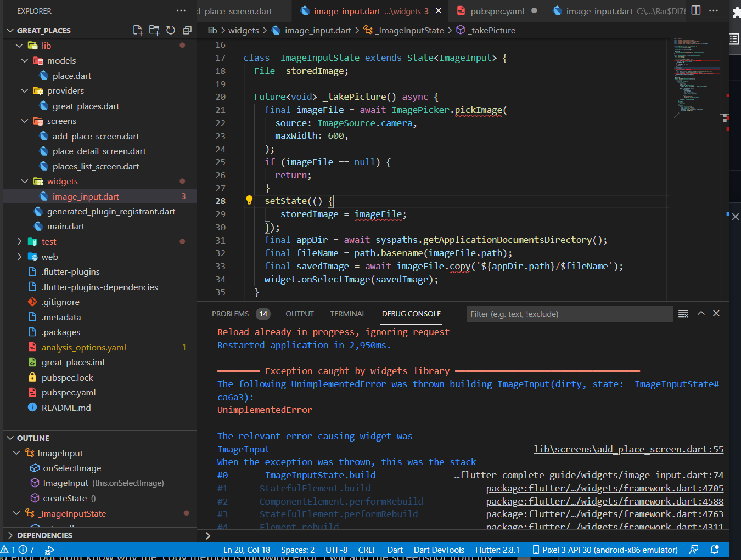Click the New File icon in Explorer
This screenshot has width=741, height=560.
(x=138, y=30)
